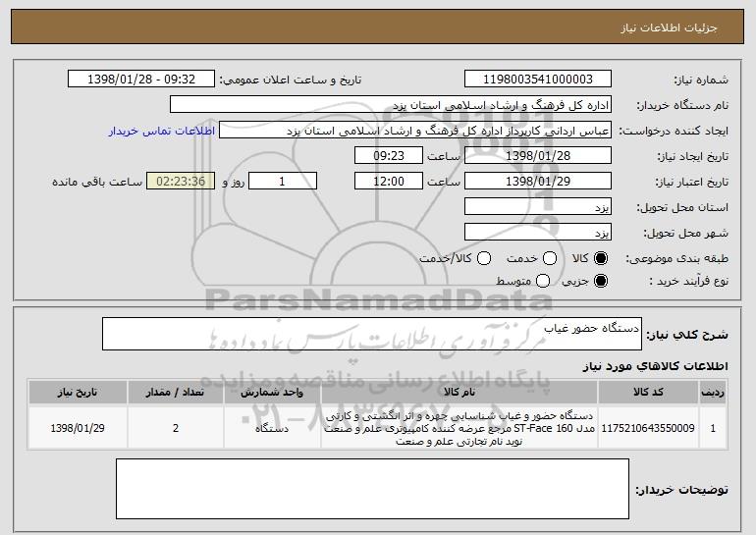
Task: Select row number 1 cell
Action: (713, 428)
